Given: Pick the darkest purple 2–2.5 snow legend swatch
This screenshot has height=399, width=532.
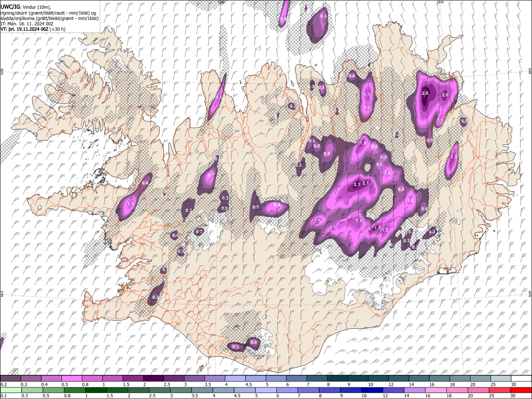Looking at the screenshot, I should (154, 378).
